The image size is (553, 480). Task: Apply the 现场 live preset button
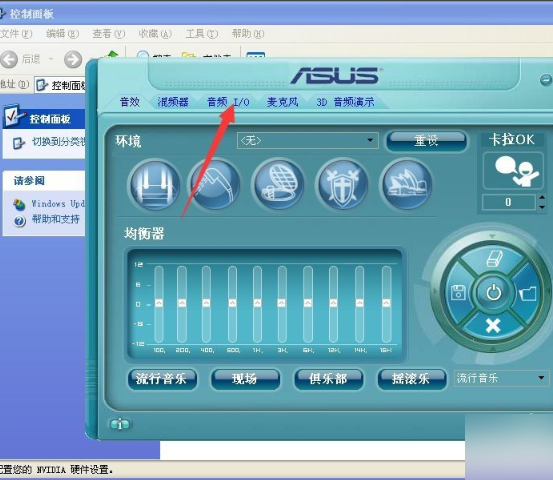(x=245, y=379)
